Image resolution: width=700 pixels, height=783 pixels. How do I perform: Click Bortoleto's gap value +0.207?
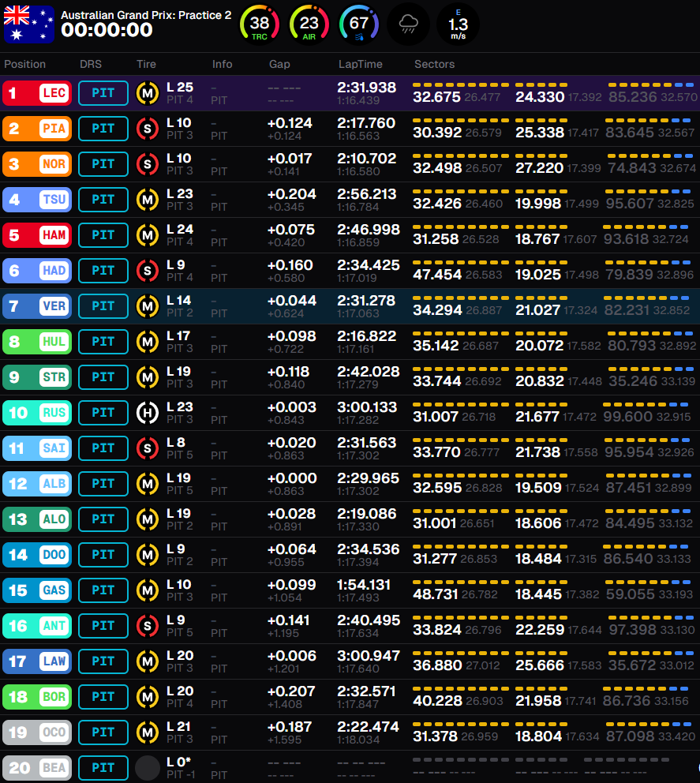(x=291, y=691)
